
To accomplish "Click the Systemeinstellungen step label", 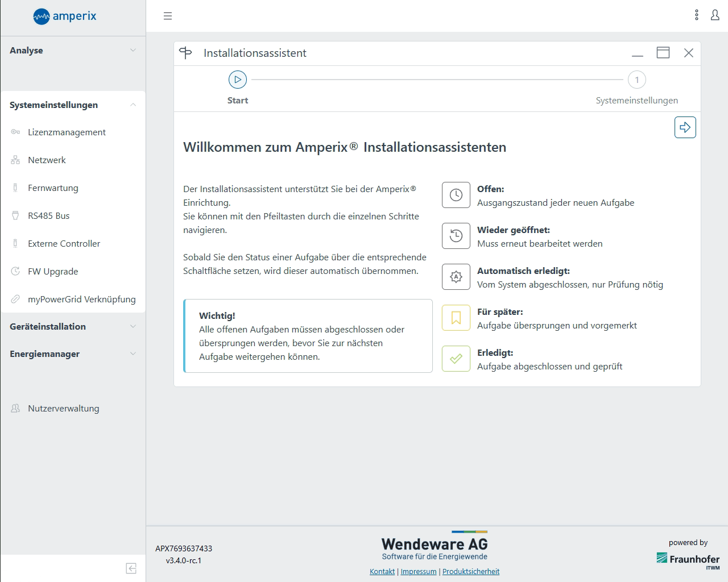I will [x=637, y=101].
